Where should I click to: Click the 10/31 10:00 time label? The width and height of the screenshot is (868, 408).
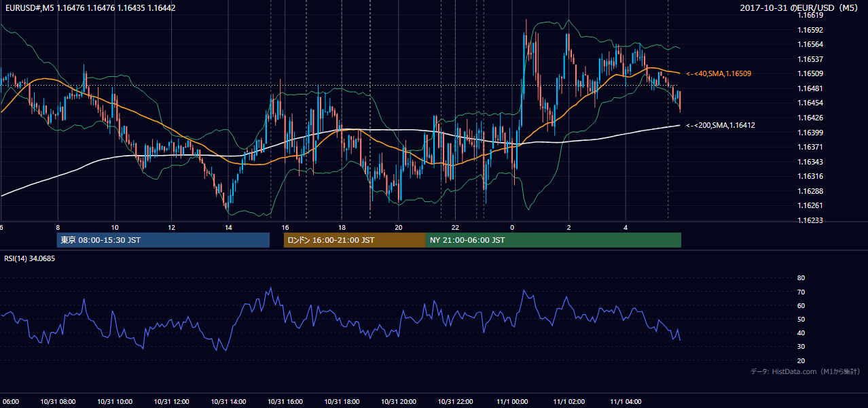[114, 402]
